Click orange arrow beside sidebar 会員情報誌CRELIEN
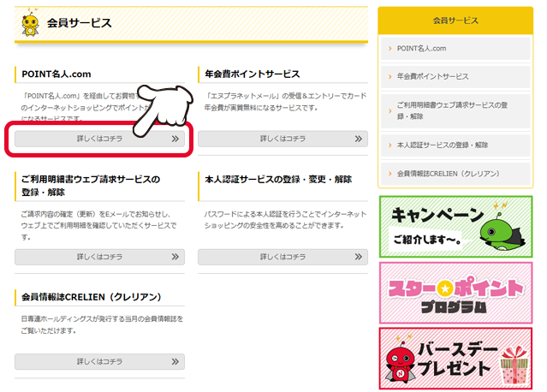This screenshot has width=547, height=392. click(390, 174)
